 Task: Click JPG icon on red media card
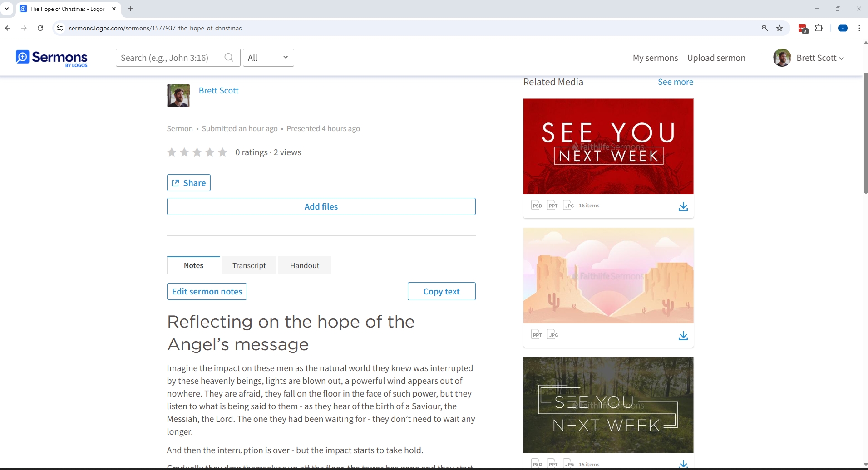(569, 205)
